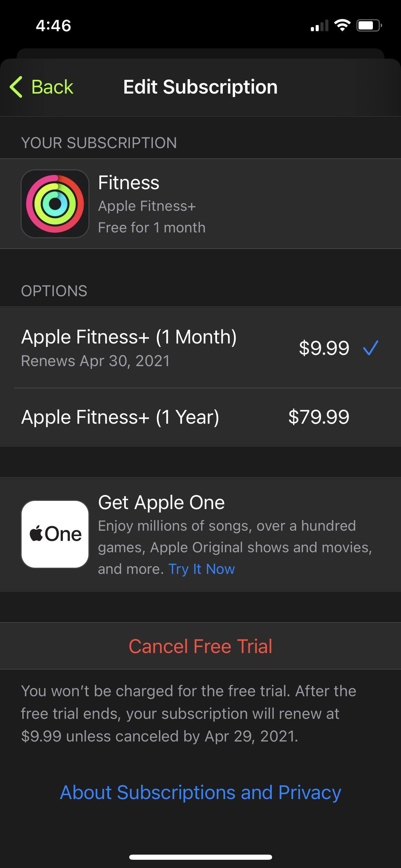This screenshot has width=401, height=868.
Task: Tap the $9.99 monthly price
Action: [x=324, y=348]
